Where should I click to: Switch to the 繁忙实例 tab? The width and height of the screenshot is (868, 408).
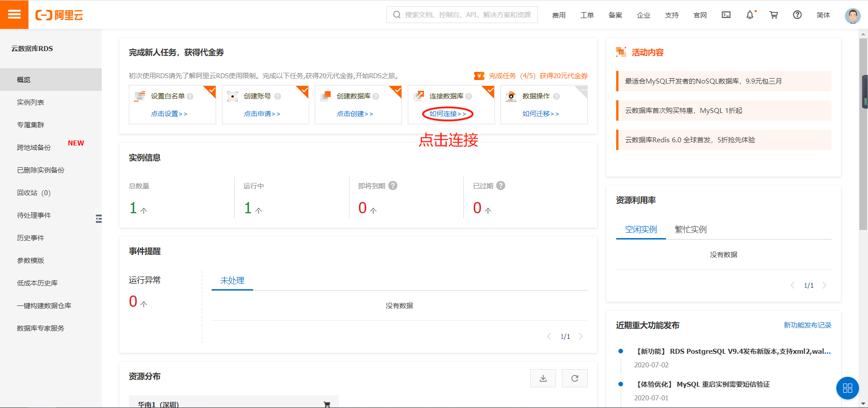click(x=689, y=229)
